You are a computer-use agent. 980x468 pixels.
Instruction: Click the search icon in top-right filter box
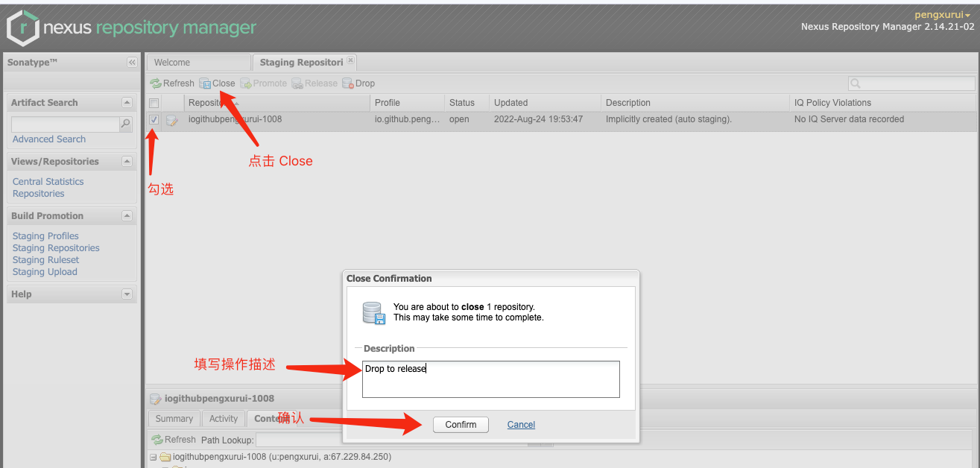(856, 83)
